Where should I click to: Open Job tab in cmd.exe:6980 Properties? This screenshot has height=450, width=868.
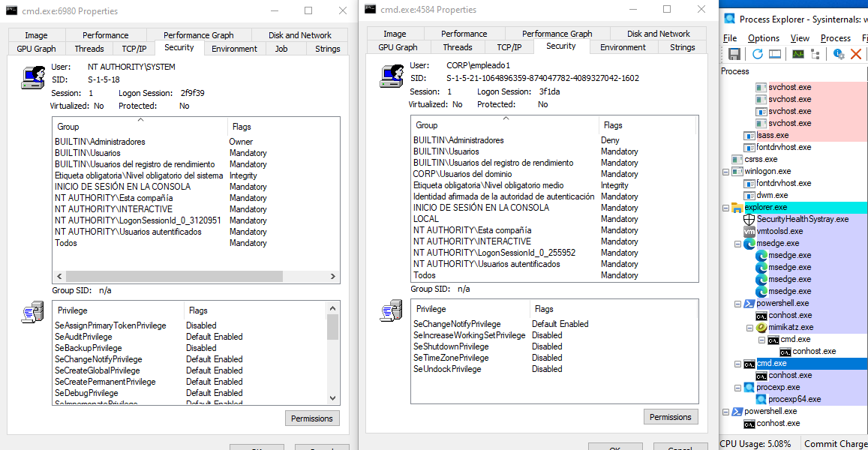pyautogui.click(x=281, y=49)
